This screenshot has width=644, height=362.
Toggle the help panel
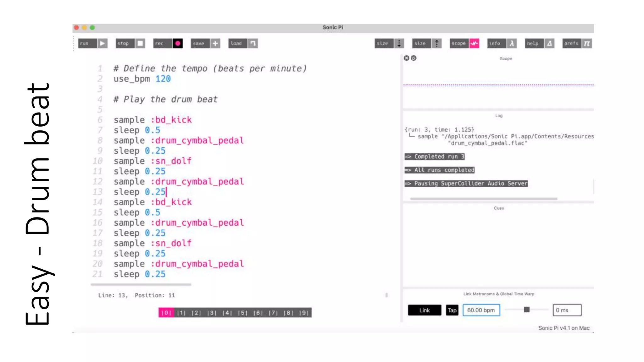coord(549,43)
